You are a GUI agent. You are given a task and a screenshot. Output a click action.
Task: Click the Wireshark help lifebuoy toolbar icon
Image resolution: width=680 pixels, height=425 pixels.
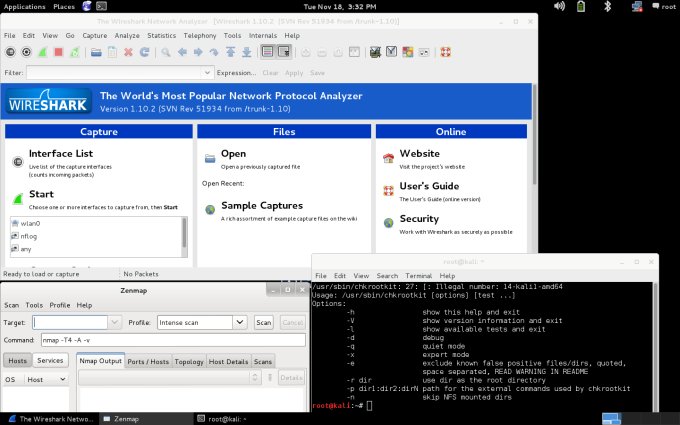(446, 52)
